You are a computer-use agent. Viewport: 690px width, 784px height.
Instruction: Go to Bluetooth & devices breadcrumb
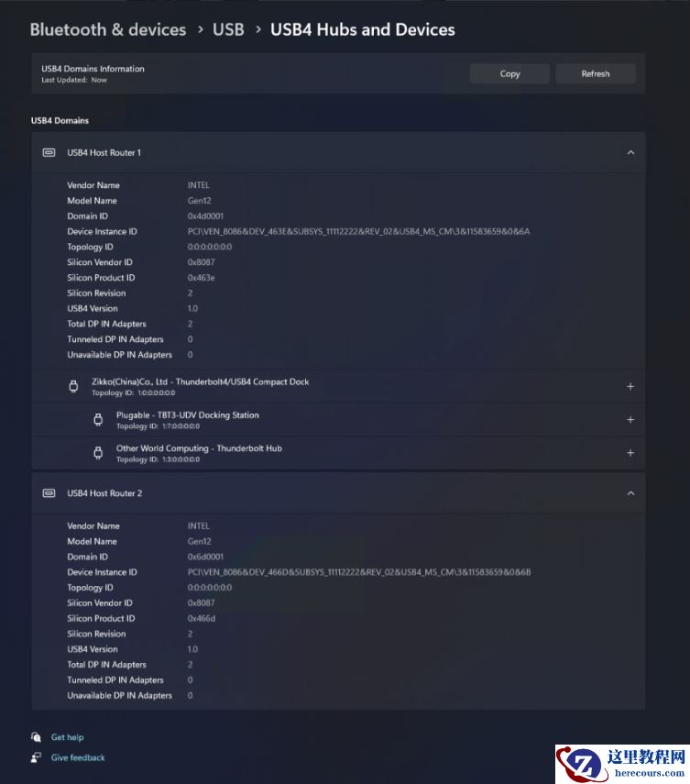(x=107, y=29)
